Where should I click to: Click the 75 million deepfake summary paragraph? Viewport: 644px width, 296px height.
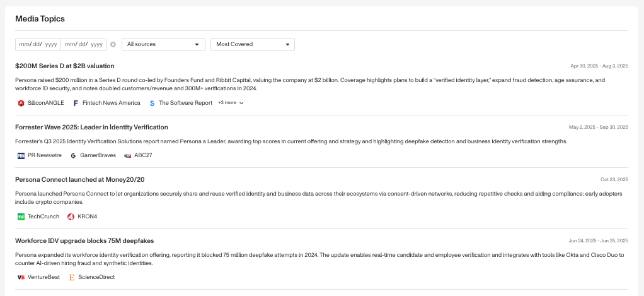tap(319, 259)
